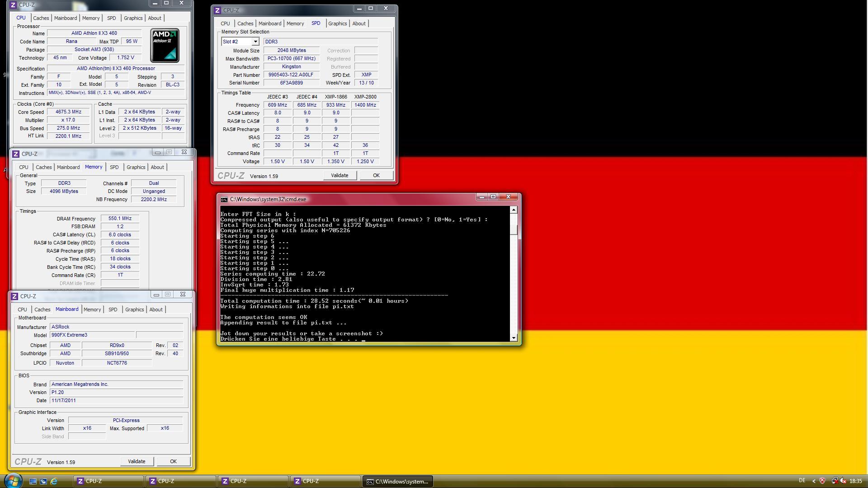Click the DE language indicator

pyautogui.click(x=802, y=481)
